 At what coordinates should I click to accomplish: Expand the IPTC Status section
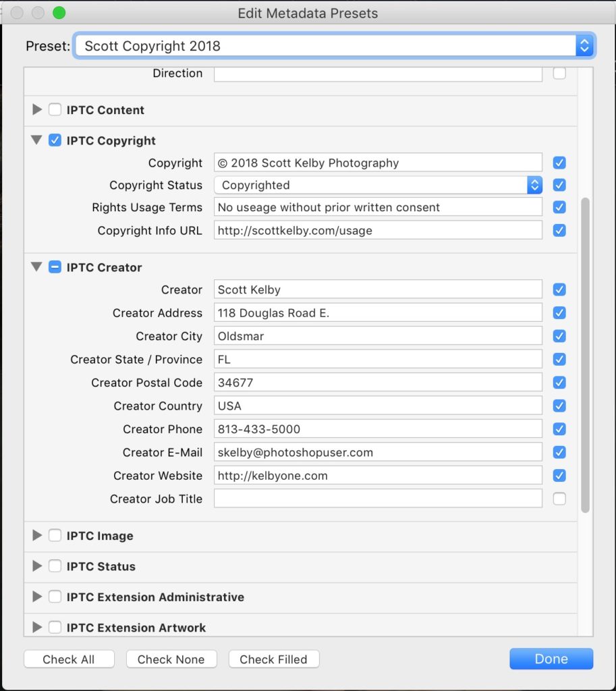point(37,566)
